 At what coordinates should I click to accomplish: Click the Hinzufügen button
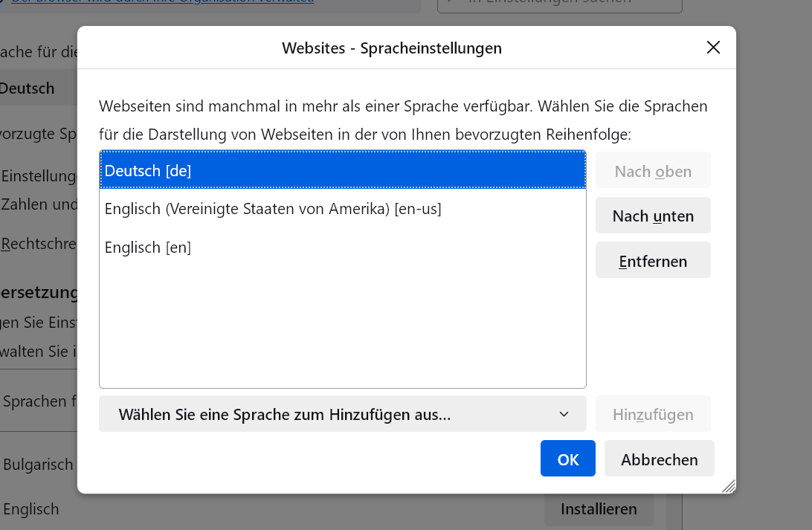pos(653,414)
